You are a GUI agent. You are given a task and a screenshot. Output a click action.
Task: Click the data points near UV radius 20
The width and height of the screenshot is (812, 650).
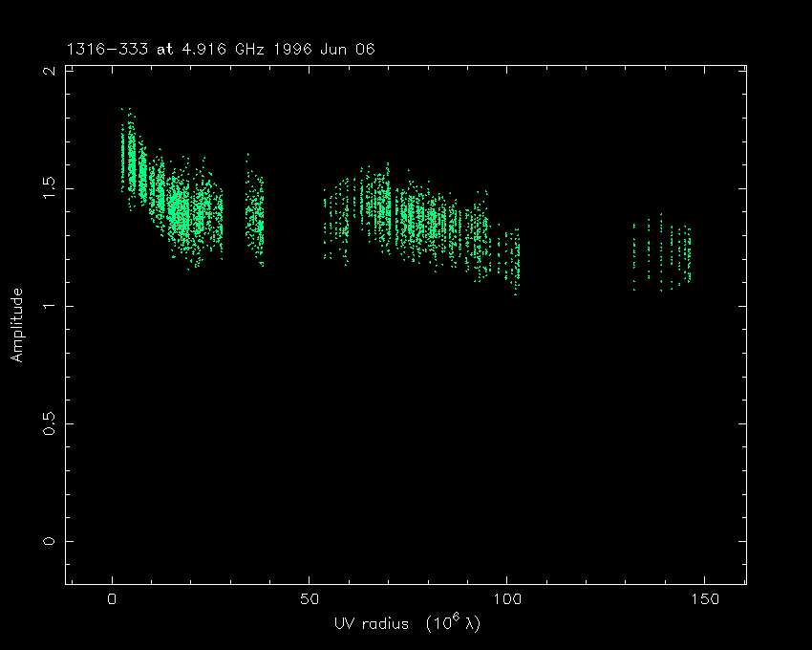pyautogui.click(x=191, y=215)
